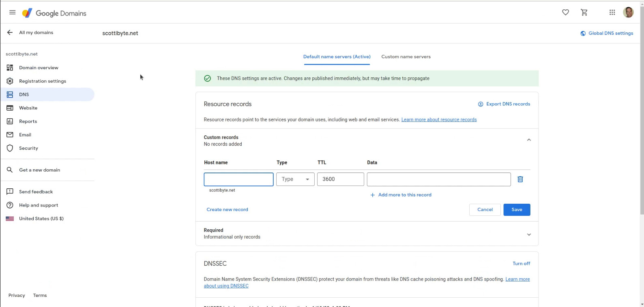Screen dimensions: 644x307
Task: Open the Security section
Action: [x=28, y=148]
